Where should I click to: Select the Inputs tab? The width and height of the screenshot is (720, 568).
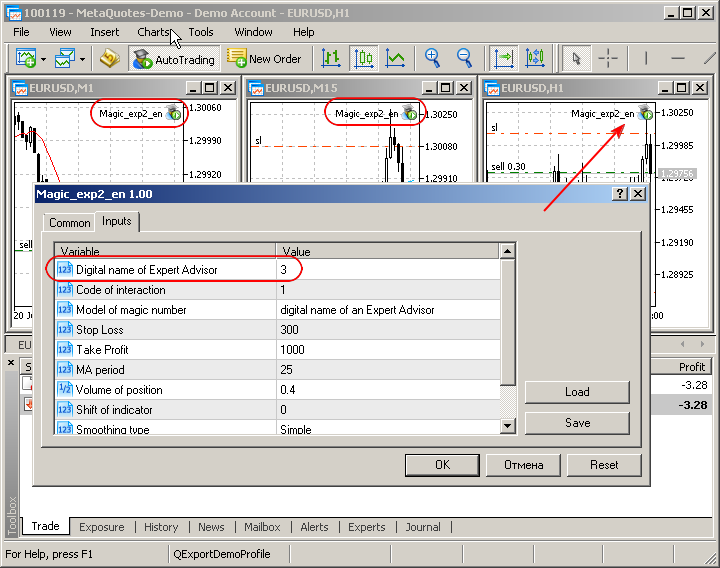(x=117, y=221)
